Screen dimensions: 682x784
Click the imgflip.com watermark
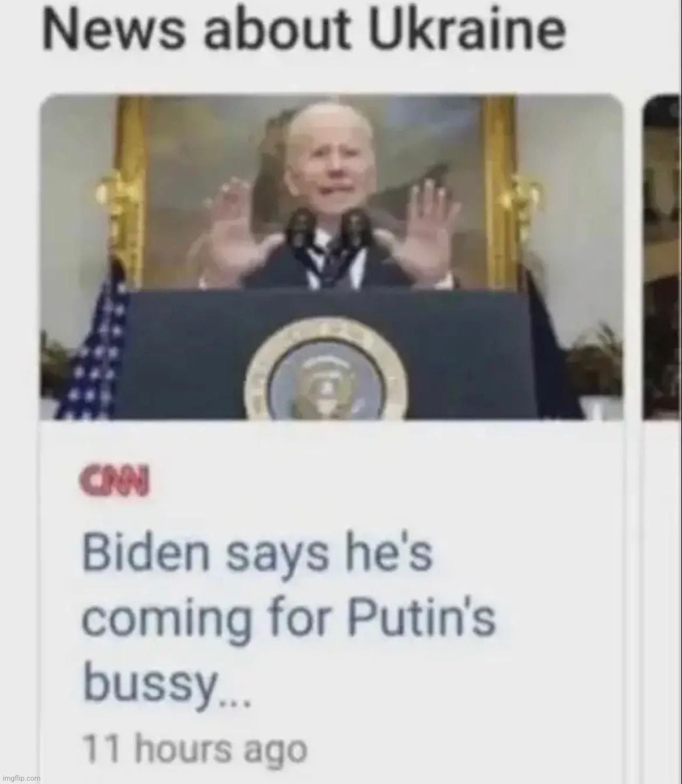pos(21,777)
